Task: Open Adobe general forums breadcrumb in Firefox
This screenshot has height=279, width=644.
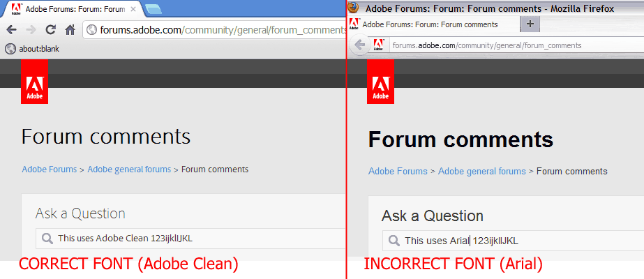Action: point(481,171)
